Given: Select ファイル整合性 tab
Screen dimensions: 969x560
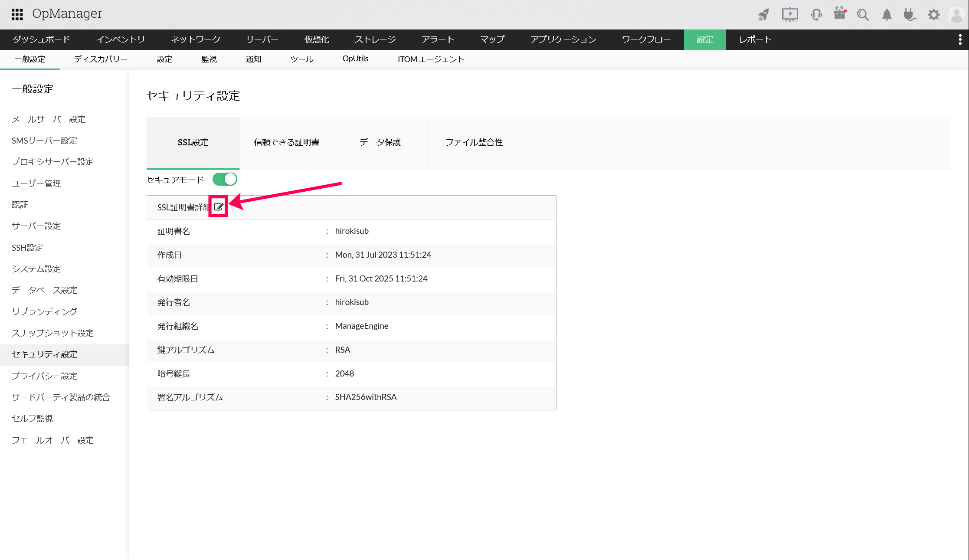Looking at the screenshot, I should 474,142.
